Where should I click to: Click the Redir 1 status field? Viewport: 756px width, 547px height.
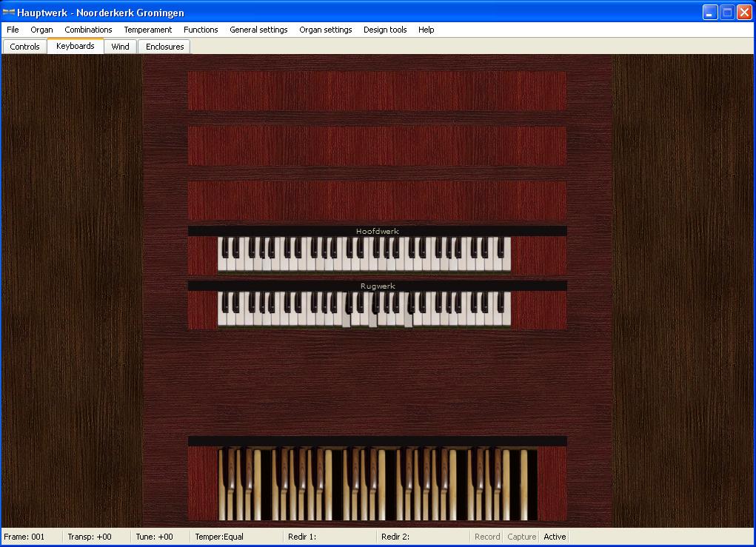coord(330,537)
